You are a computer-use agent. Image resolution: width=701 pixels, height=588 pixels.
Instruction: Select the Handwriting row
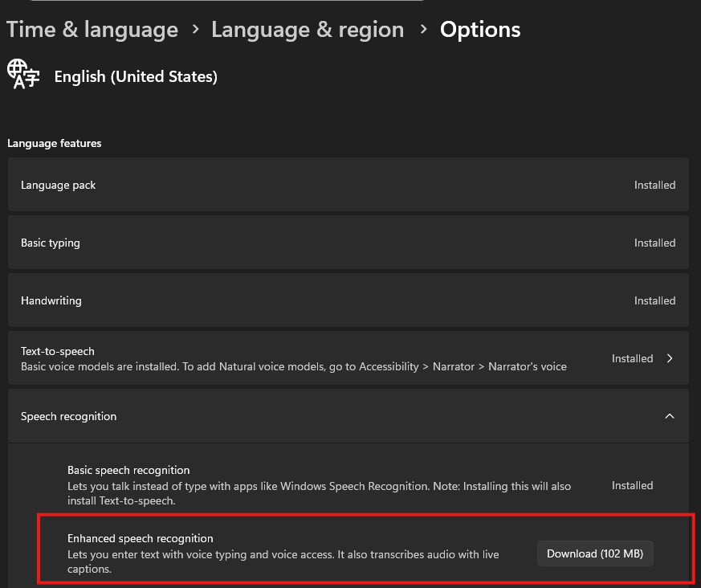point(348,300)
